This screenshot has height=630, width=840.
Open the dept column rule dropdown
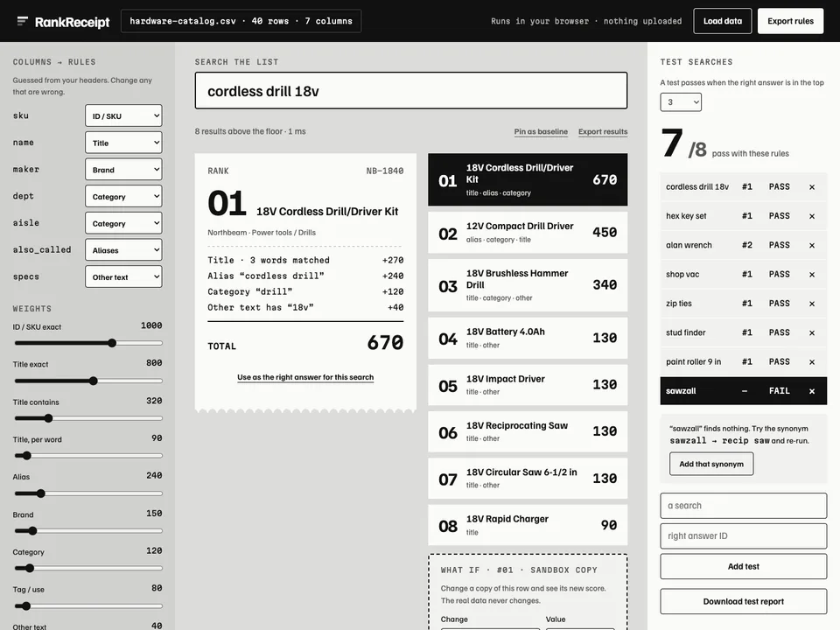[123, 196]
